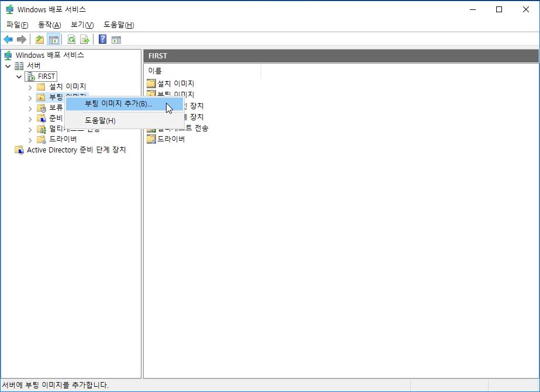The image size is (540, 392).
Task: Close the Windows 배포 서비스 window
Action: 525,9
